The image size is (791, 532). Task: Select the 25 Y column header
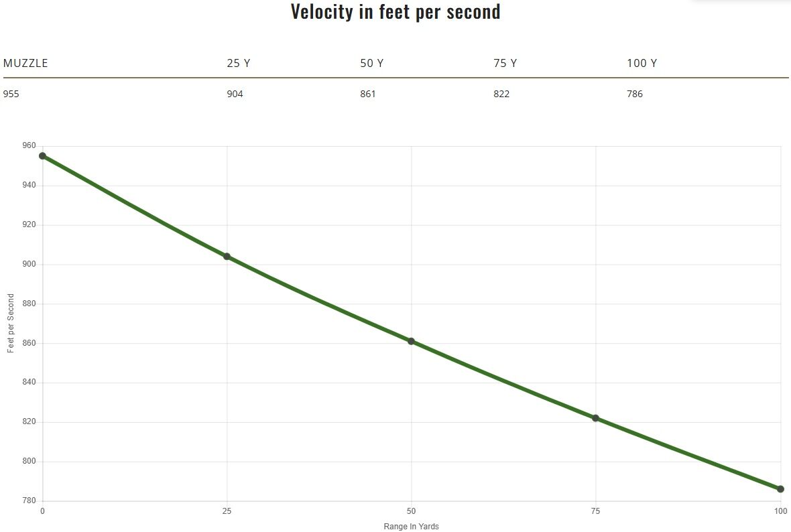[x=238, y=63]
